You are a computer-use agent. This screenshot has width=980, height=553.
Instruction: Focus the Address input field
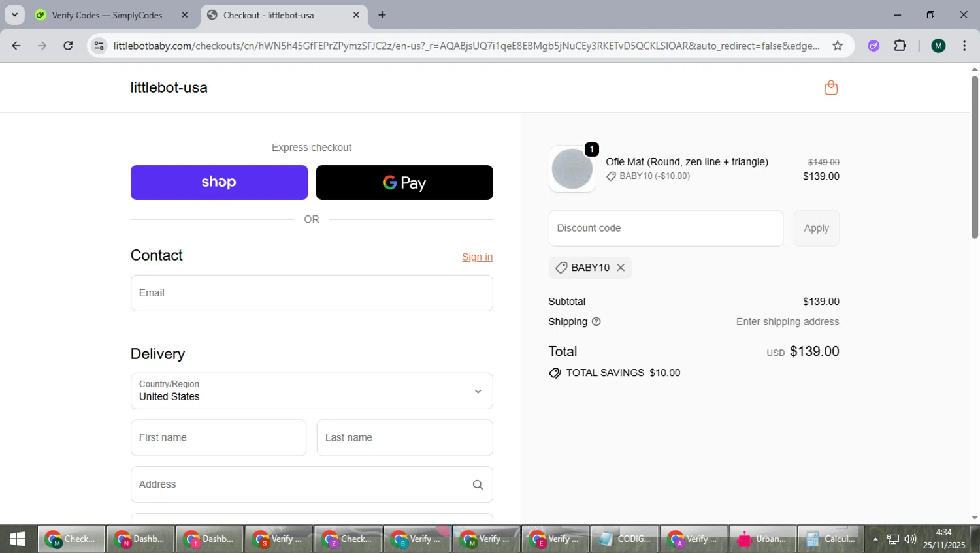click(x=312, y=484)
